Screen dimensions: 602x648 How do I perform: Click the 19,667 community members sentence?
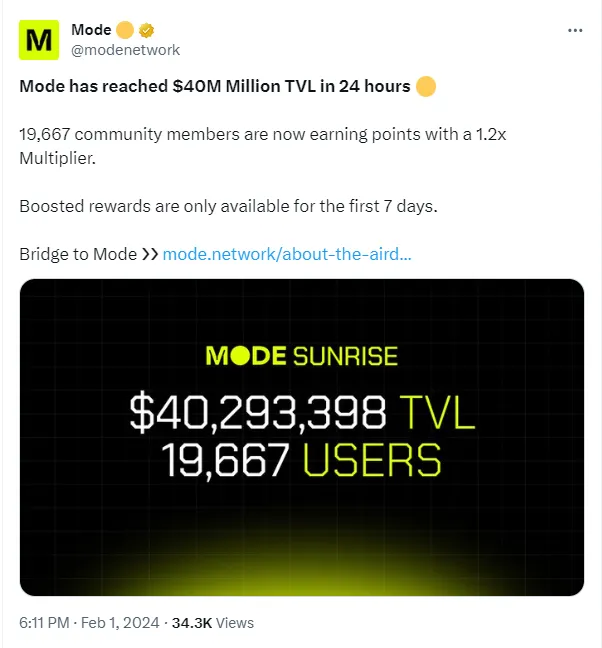262,146
